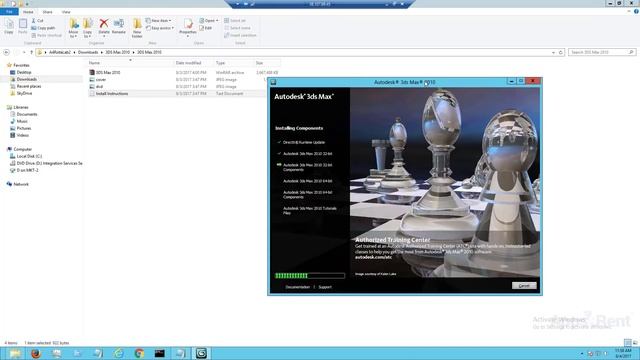
Task: Click the taskbar clock
Action: [x=623, y=353]
